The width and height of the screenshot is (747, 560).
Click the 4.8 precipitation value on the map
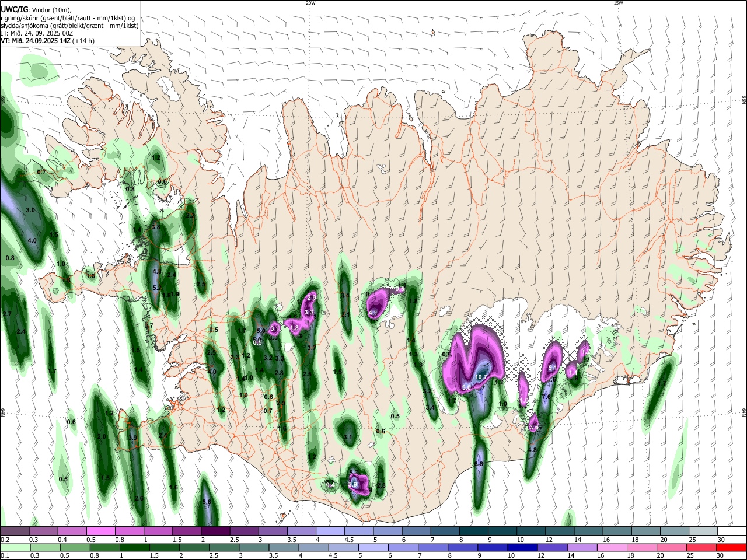pyautogui.click(x=532, y=450)
